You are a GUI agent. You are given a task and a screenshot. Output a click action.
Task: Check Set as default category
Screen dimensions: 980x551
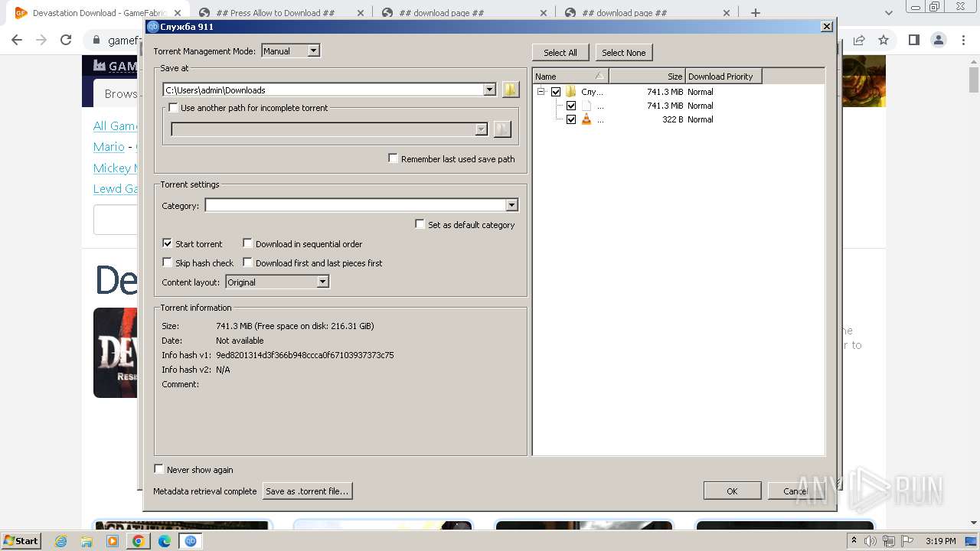click(420, 224)
